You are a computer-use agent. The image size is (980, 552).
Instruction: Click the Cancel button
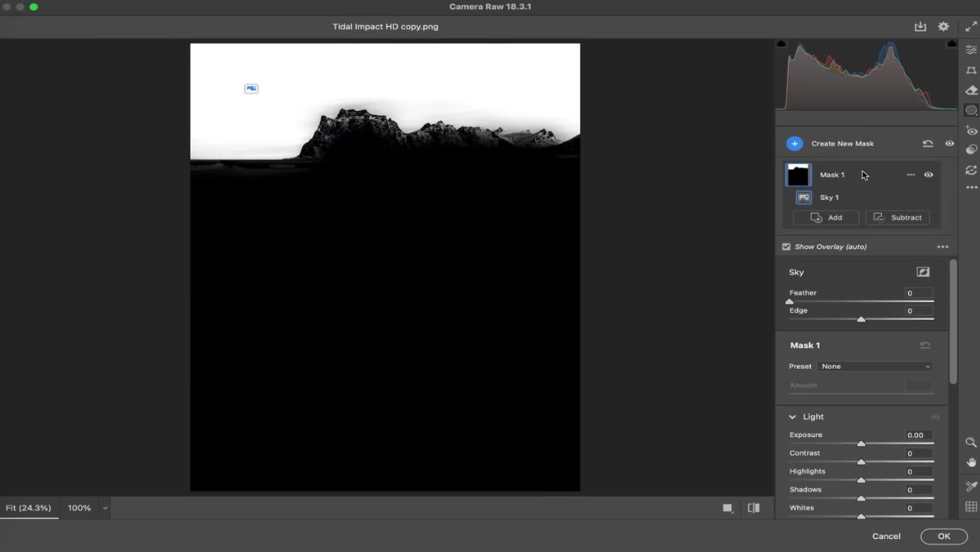click(x=886, y=536)
